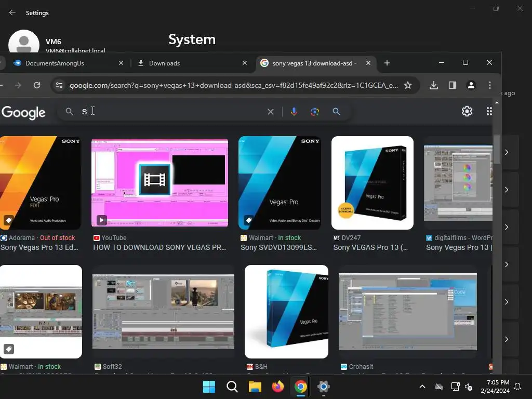532x399 pixels.
Task: Search by image with Google Lens
Action: coord(315,112)
